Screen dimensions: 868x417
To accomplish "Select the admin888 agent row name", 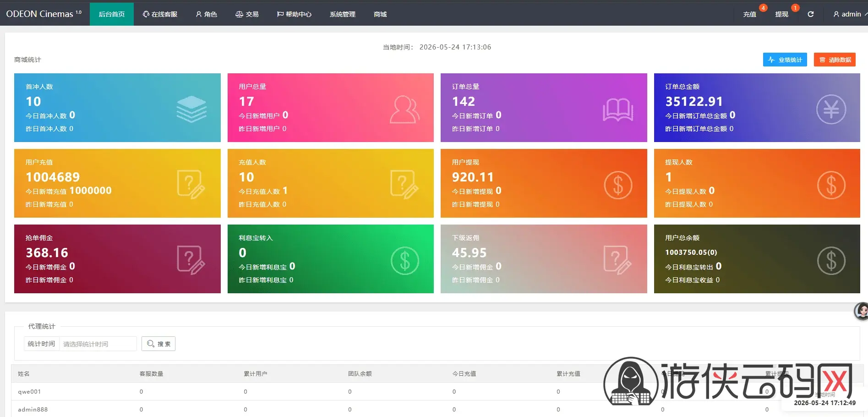I will coord(33,409).
